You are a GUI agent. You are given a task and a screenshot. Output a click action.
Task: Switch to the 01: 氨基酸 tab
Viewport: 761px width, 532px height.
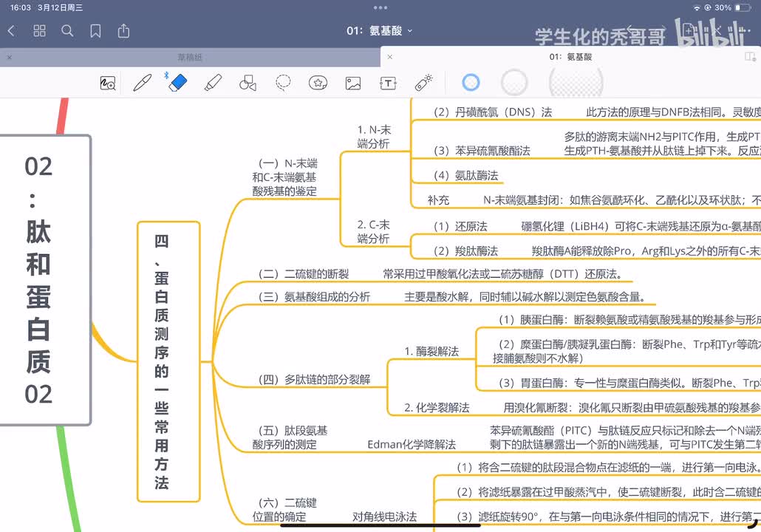[x=570, y=57]
